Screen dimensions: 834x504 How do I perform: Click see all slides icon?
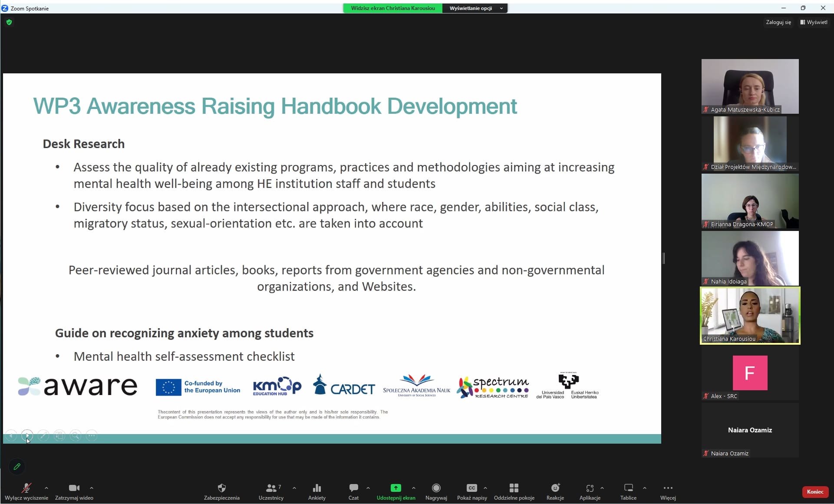pos(59,435)
